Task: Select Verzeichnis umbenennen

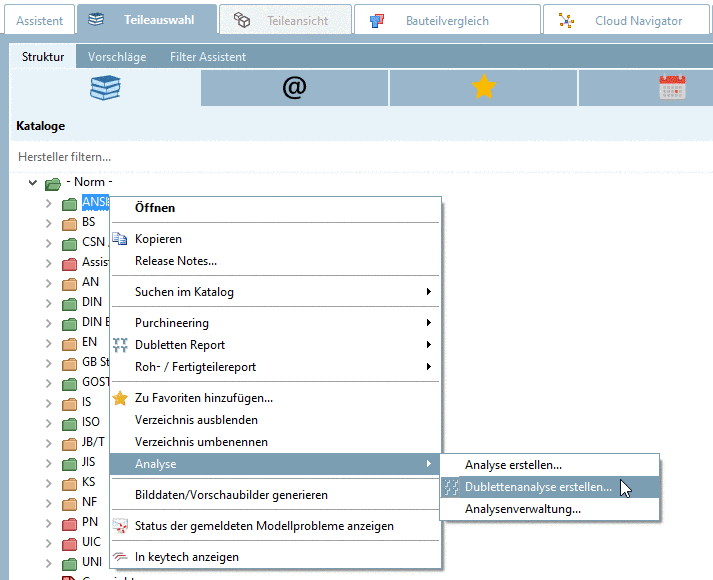Action: tap(275, 442)
